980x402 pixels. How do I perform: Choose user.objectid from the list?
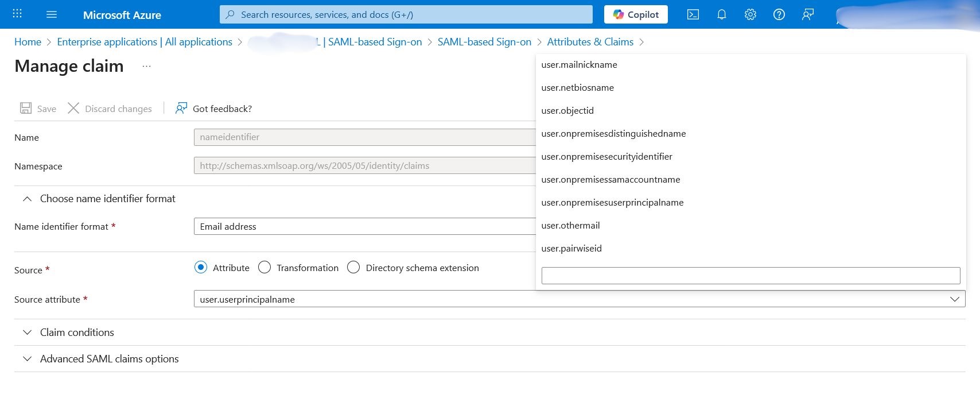(x=750, y=111)
